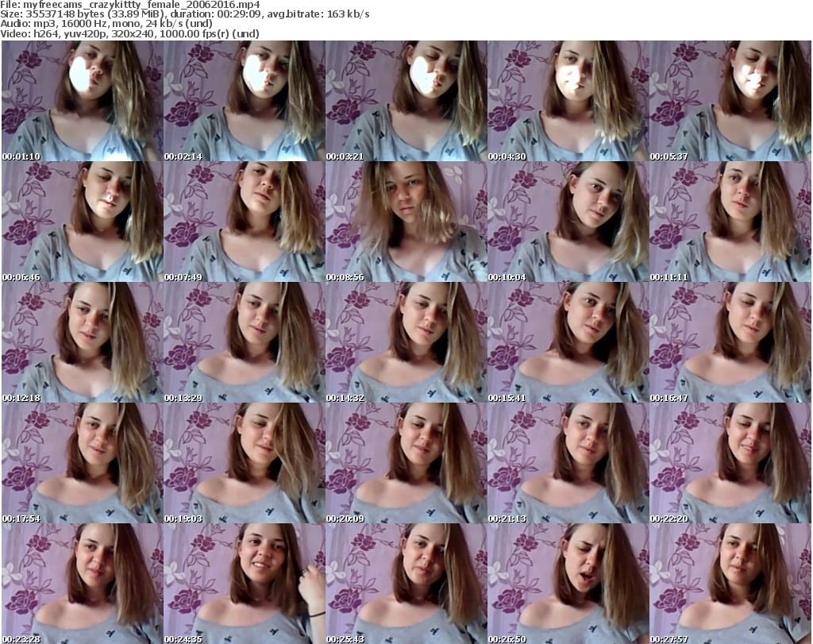813x644 pixels.
Task: Select the thumbnail stamped 00:04:30
Action: tap(568, 101)
